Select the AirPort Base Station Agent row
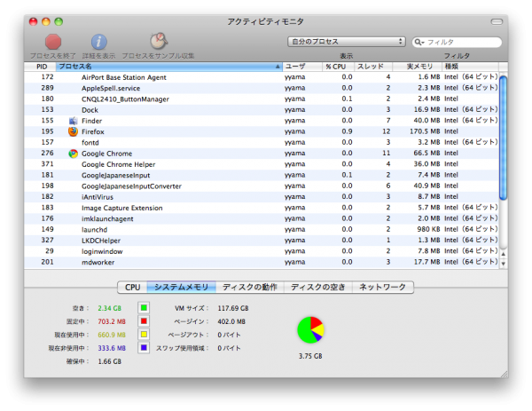 (x=262, y=77)
